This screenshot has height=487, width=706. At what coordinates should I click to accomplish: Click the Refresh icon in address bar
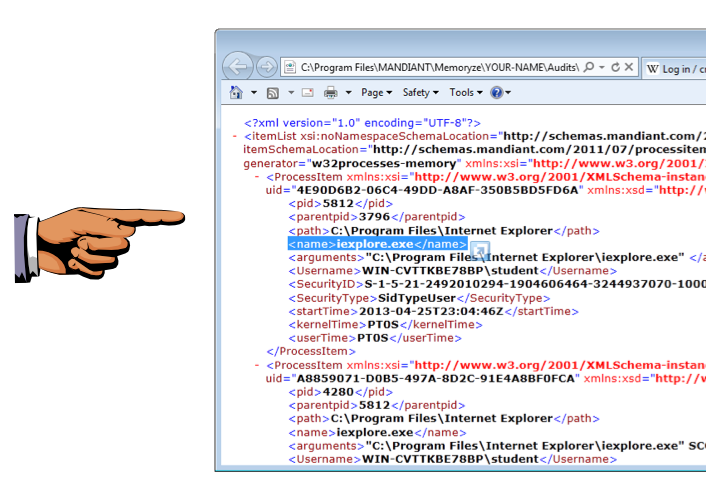615,67
